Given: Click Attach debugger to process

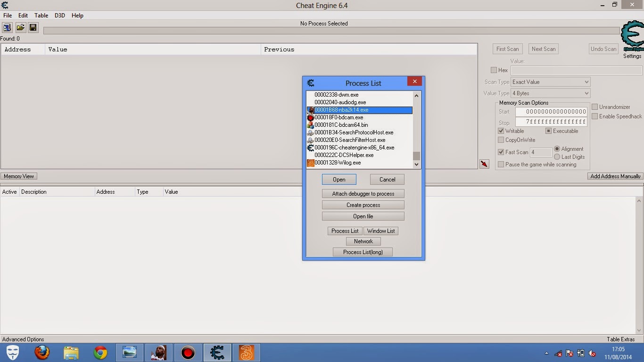Looking at the screenshot, I should (363, 193).
